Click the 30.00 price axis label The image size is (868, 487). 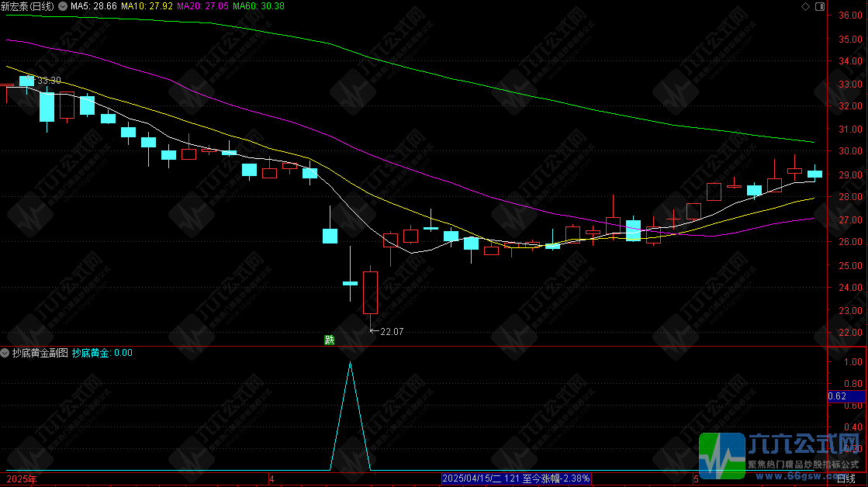pos(850,151)
